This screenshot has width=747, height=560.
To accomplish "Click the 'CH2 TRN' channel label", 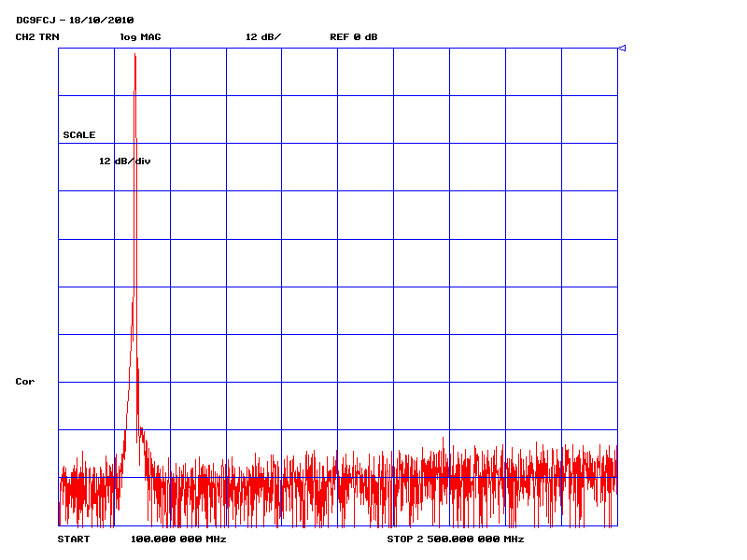I will click(x=37, y=37).
